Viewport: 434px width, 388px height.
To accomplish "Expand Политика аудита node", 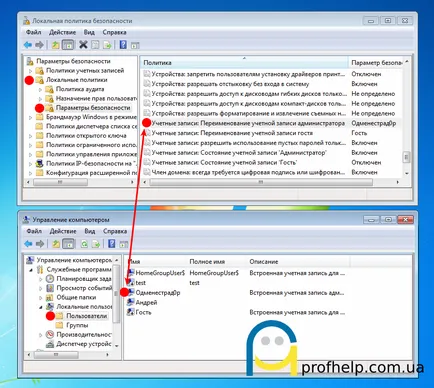I will 40,89.
